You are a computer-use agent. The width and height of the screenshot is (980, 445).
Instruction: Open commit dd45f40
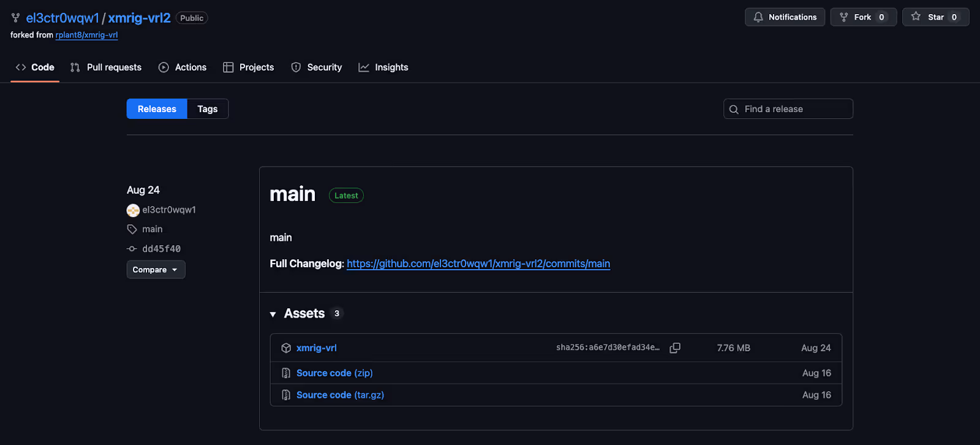coord(162,249)
